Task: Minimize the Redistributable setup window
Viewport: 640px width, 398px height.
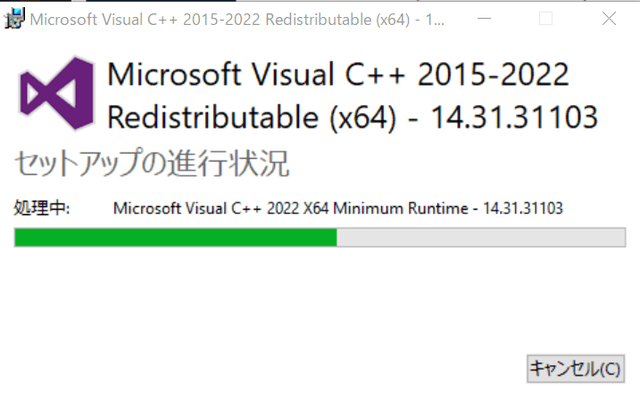Action: click(x=484, y=19)
